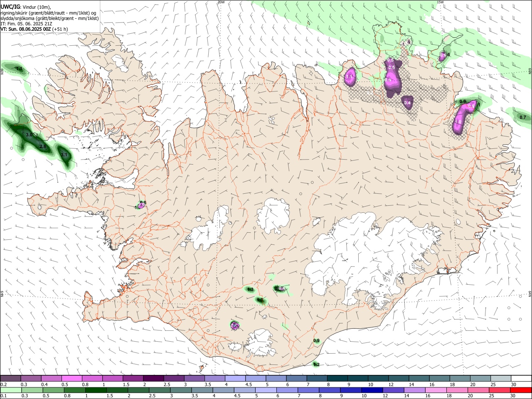This screenshot has height=399, width=532.
Task: Select the lower legend swatch between 0.3 and 0.5
Action: point(32,390)
